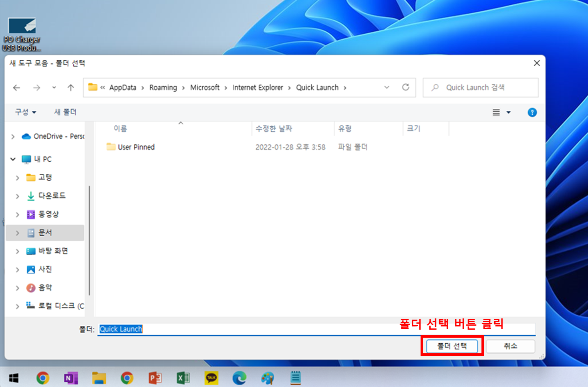
Task: Select 음악 in navigation pane
Action: click(x=45, y=288)
